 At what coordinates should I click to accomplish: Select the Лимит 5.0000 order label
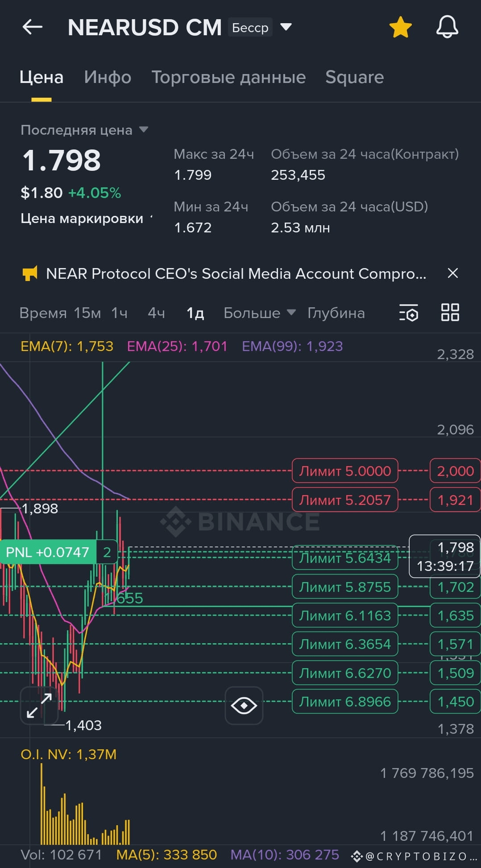pyautogui.click(x=345, y=471)
